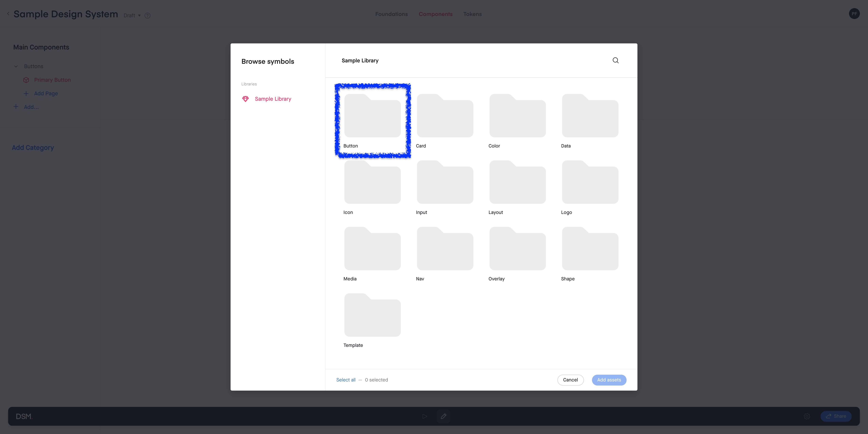Collapse the Buttons tree group
The height and width of the screenshot is (434, 868).
(x=16, y=66)
